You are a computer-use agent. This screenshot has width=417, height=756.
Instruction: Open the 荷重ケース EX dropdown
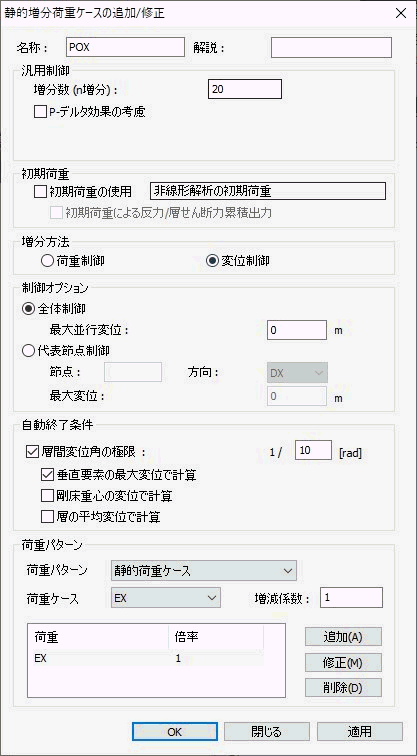click(x=165, y=598)
